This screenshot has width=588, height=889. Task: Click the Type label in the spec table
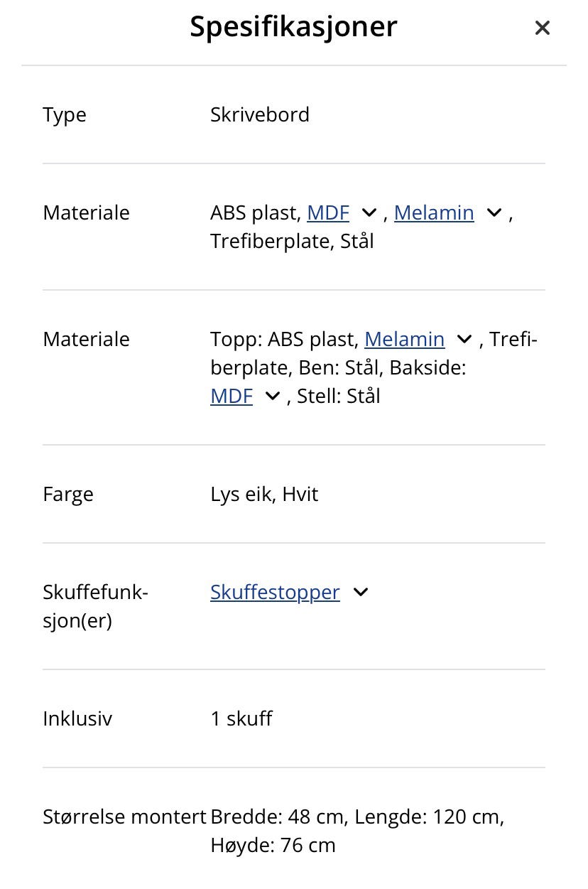[x=64, y=114]
